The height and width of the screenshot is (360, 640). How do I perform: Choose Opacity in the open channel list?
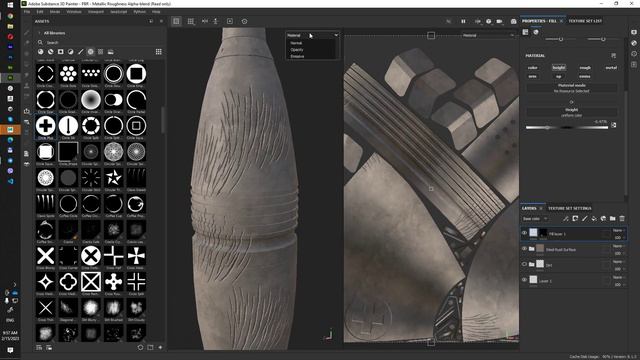pyautogui.click(x=297, y=50)
